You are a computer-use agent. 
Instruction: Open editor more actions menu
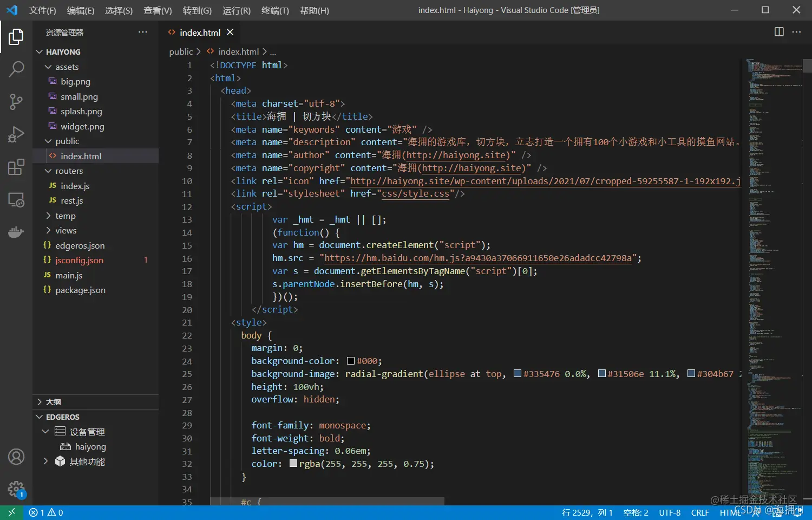point(796,32)
